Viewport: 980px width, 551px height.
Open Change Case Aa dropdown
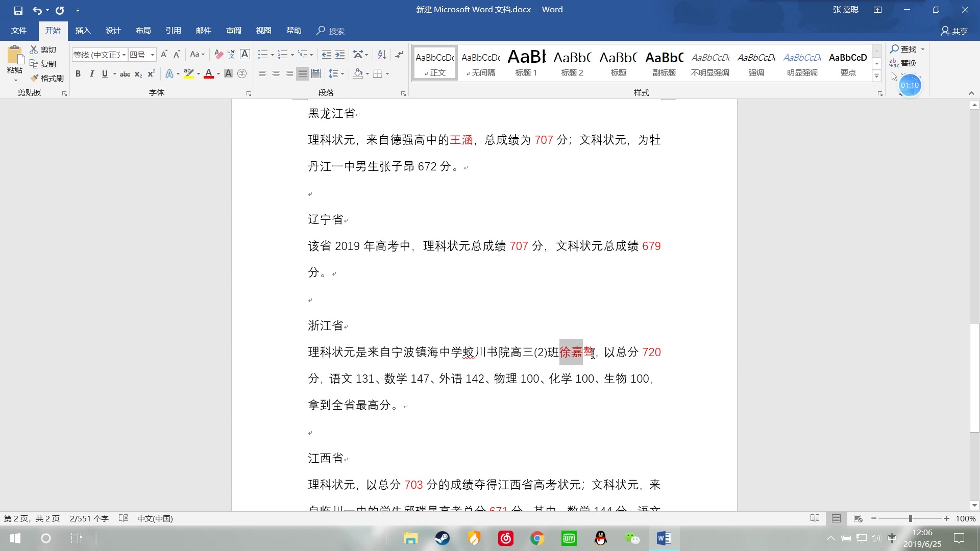coord(197,54)
